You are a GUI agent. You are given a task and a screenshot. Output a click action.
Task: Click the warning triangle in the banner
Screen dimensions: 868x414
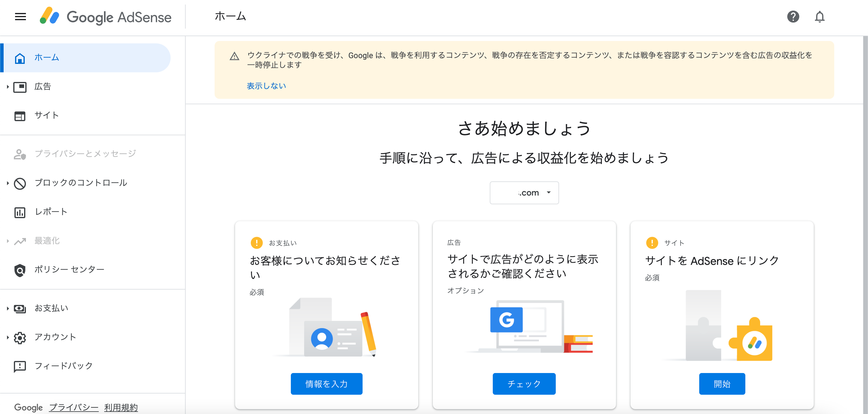coord(234,56)
